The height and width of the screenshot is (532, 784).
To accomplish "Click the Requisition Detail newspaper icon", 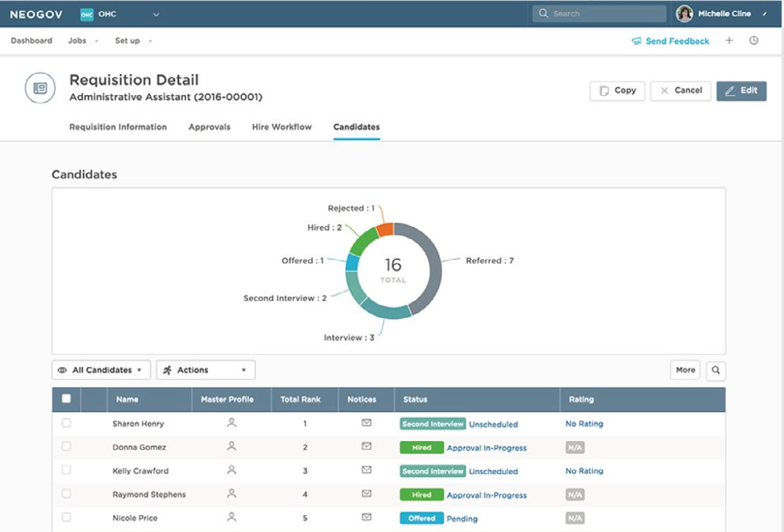I will pyautogui.click(x=40, y=88).
